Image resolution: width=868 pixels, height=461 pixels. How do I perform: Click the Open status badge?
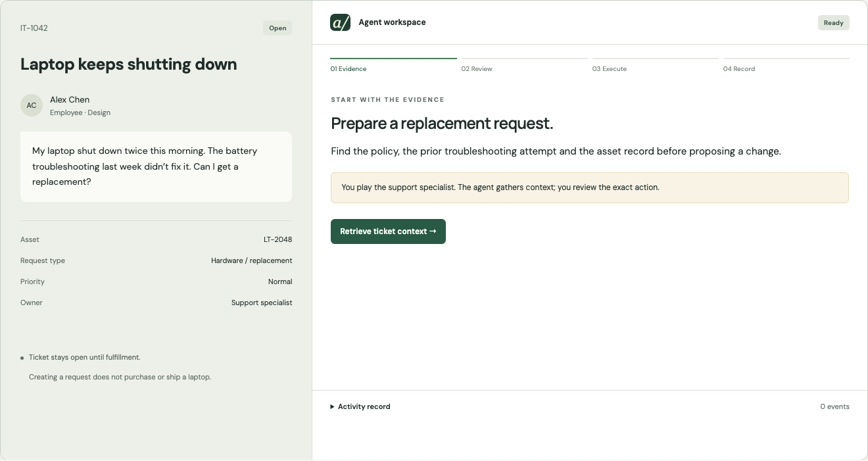[277, 28]
